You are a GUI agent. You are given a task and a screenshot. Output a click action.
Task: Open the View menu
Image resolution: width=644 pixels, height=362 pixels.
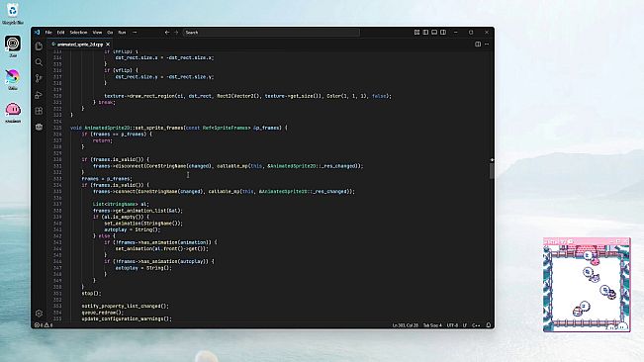97,32
